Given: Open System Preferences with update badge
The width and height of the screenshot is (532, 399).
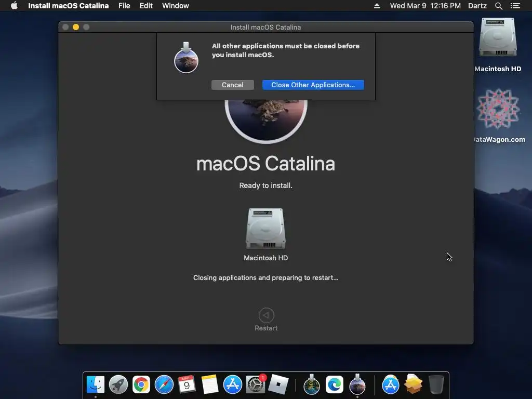Looking at the screenshot, I should [256, 384].
